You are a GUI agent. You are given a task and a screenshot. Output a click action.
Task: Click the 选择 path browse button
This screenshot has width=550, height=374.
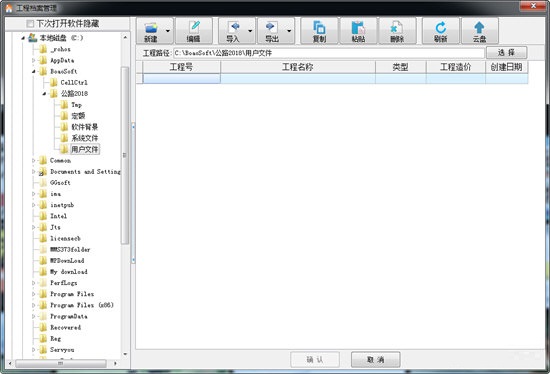point(507,53)
